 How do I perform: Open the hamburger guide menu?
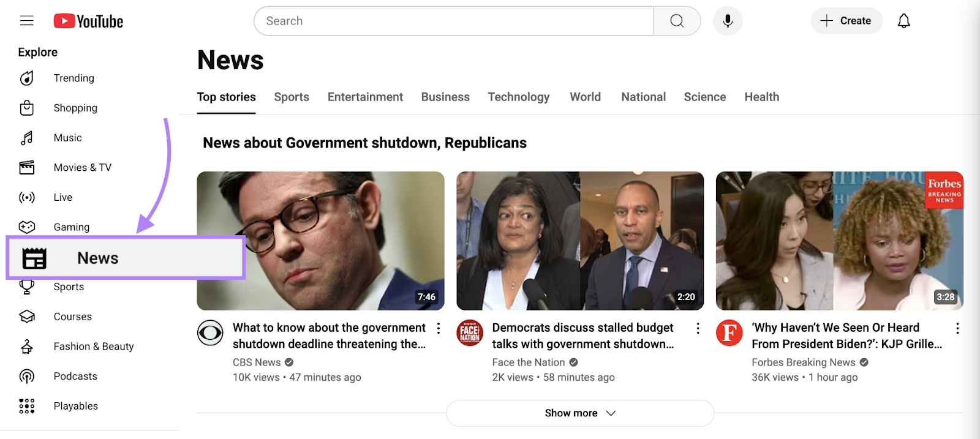pos(26,21)
